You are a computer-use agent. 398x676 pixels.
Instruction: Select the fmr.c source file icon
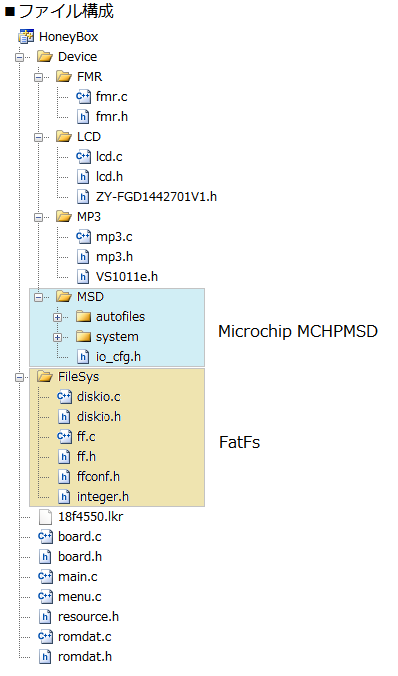(83, 97)
